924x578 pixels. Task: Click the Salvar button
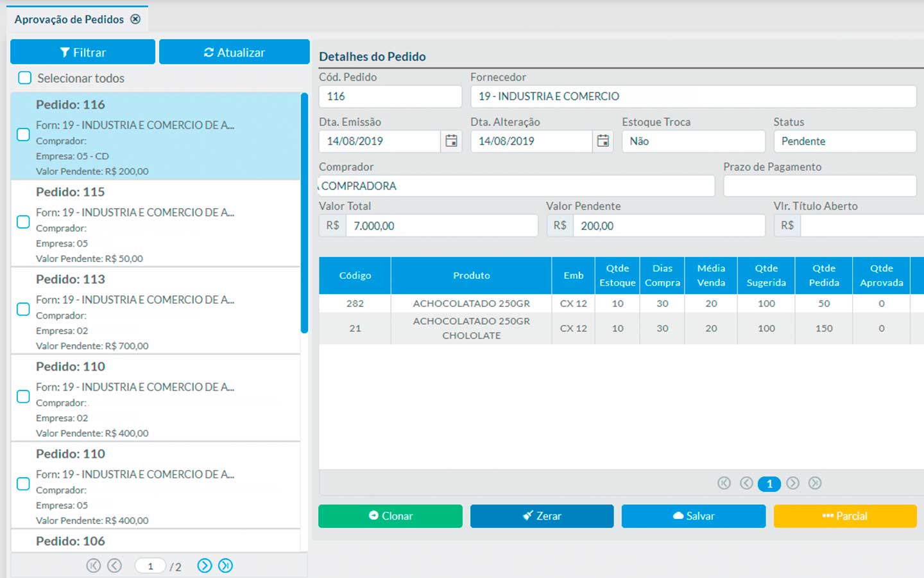coord(694,516)
